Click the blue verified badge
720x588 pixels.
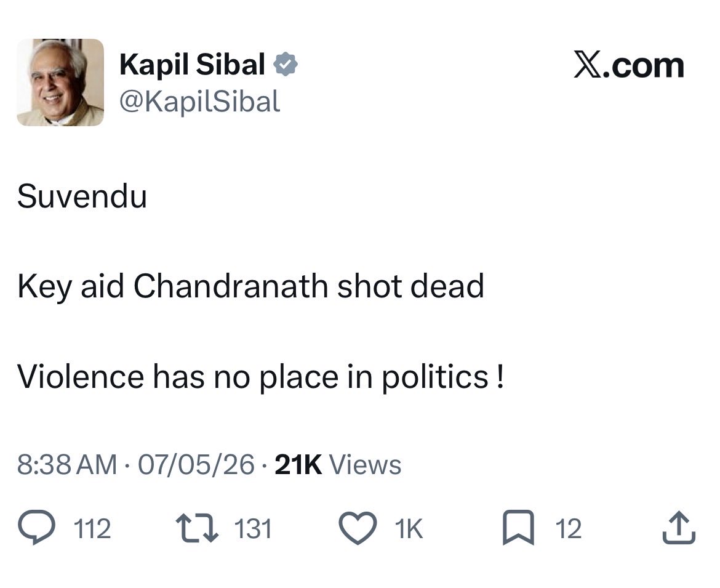point(286,64)
